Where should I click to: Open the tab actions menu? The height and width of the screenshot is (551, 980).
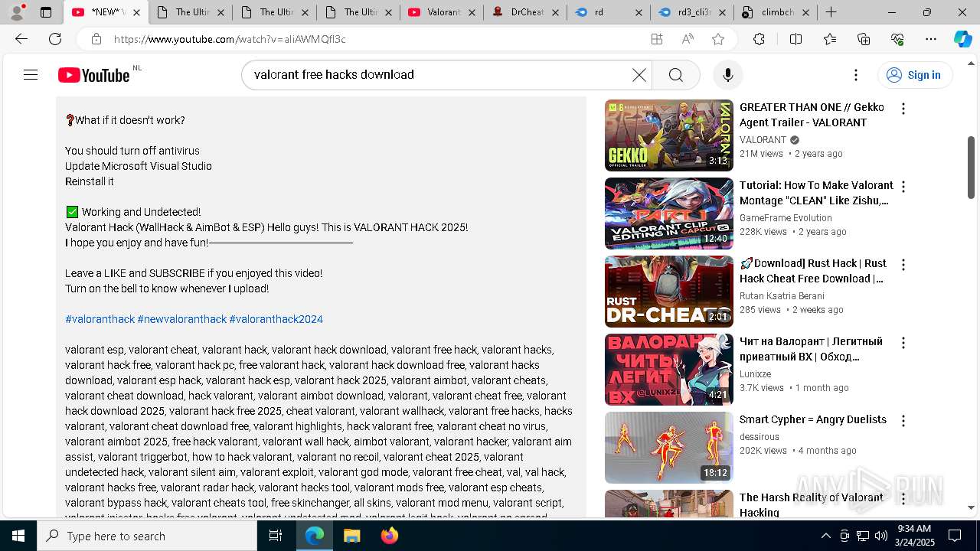point(46,12)
